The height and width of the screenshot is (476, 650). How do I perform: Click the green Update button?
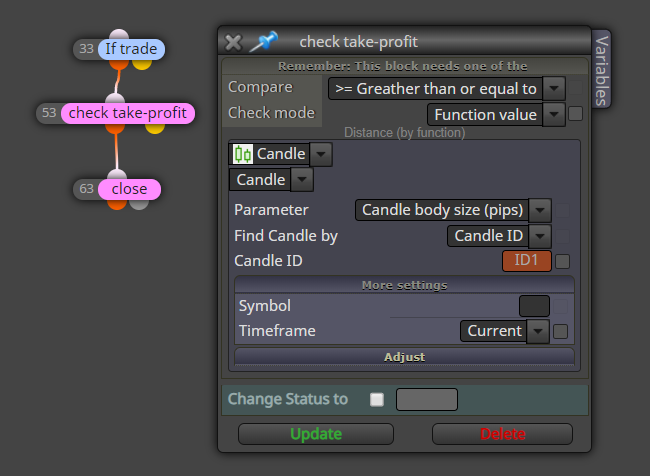point(316,434)
